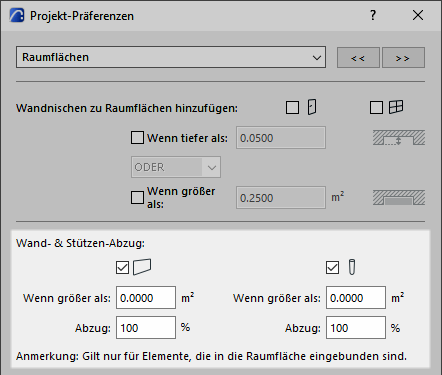Click the ArchiCAD app icon in title bar

[17, 15]
